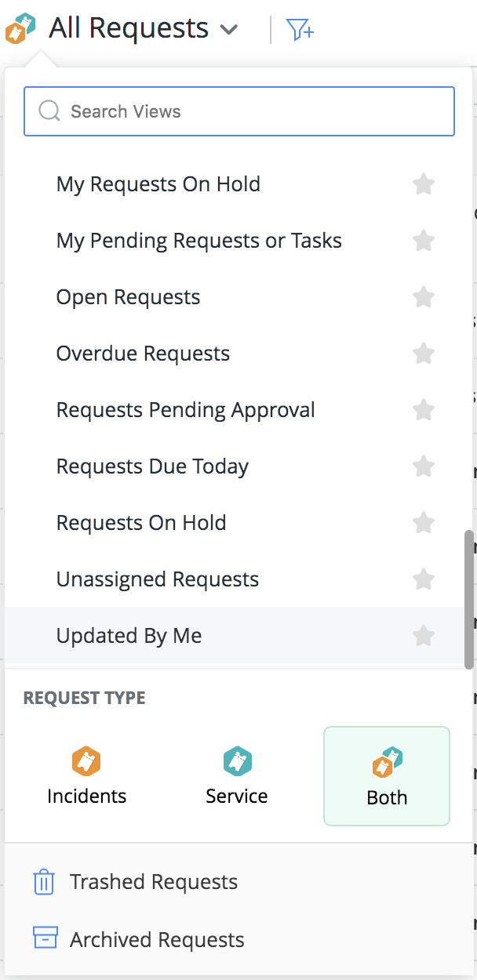Click the Service teal ticket icon
The width and height of the screenshot is (477, 980).
pyautogui.click(x=237, y=760)
